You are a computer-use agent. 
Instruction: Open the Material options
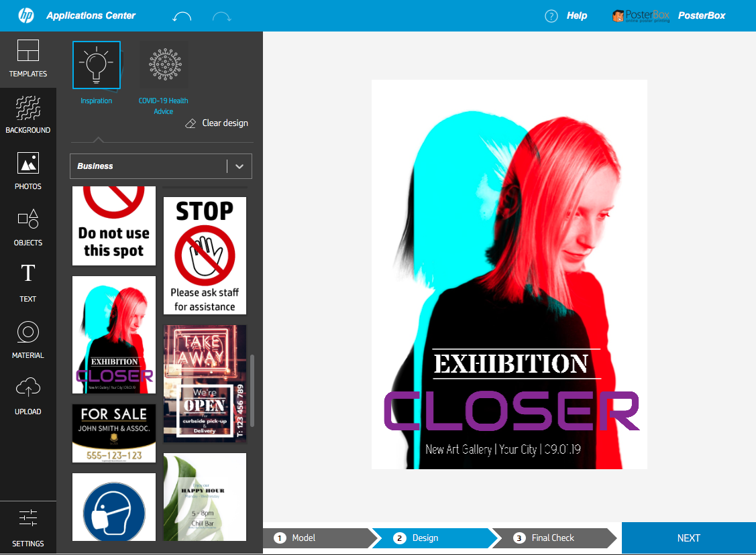pyautogui.click(x=28, y=332)
